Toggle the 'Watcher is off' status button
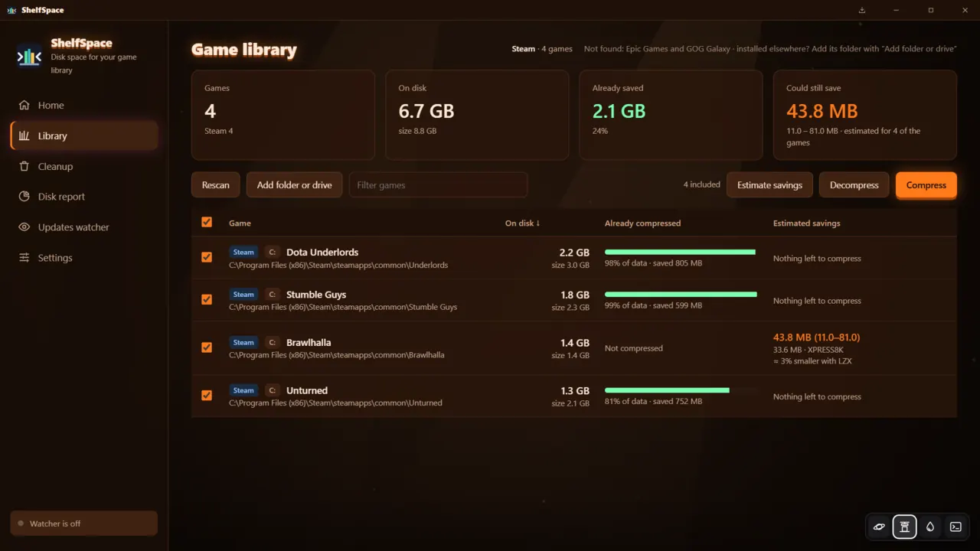980x551 pixels. 84,523
